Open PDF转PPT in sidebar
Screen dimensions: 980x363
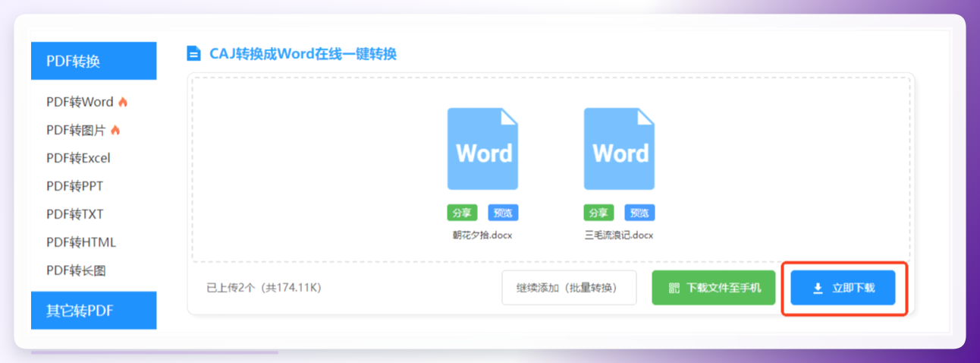74,186
